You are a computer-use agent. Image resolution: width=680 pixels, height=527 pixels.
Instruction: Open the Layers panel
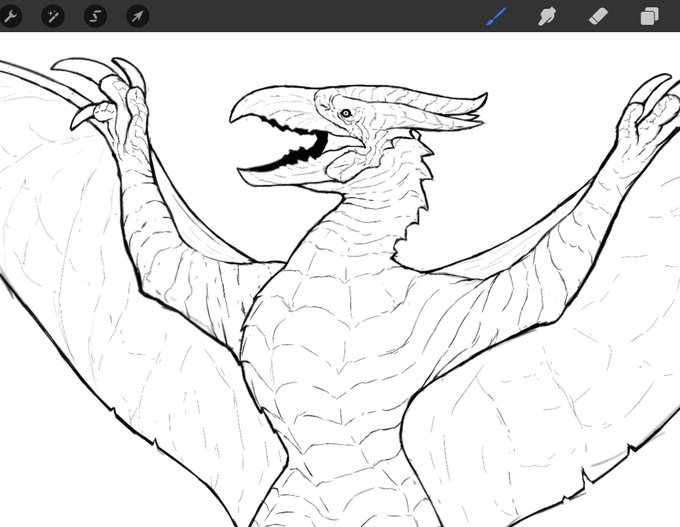[649, 16]
